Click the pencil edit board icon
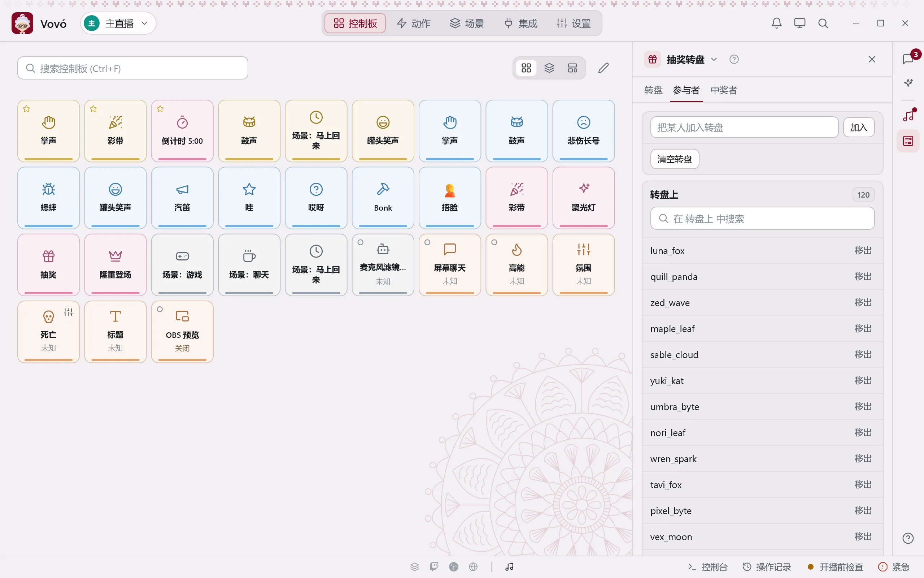This screenshot has width=924, height=578. (603, 68)
